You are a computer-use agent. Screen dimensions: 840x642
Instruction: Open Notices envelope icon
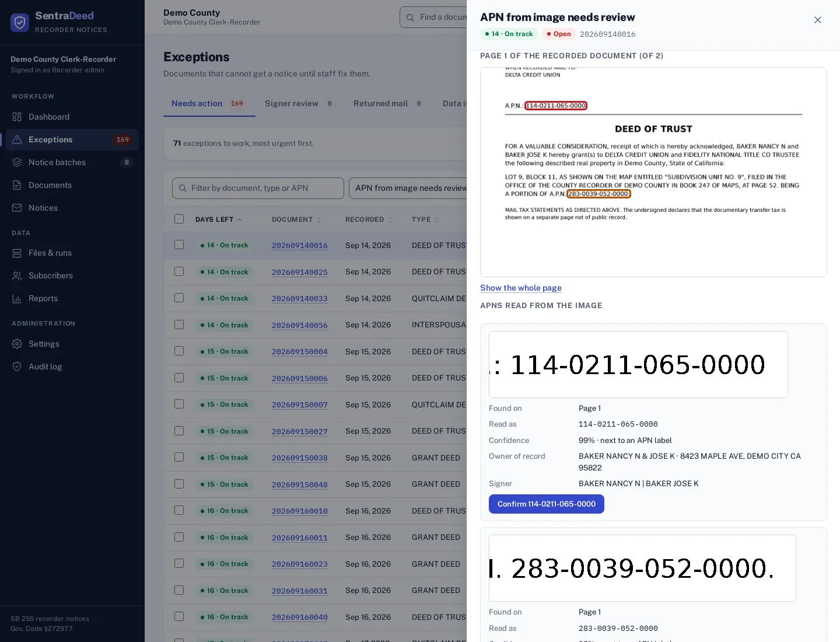coord(17,208)
